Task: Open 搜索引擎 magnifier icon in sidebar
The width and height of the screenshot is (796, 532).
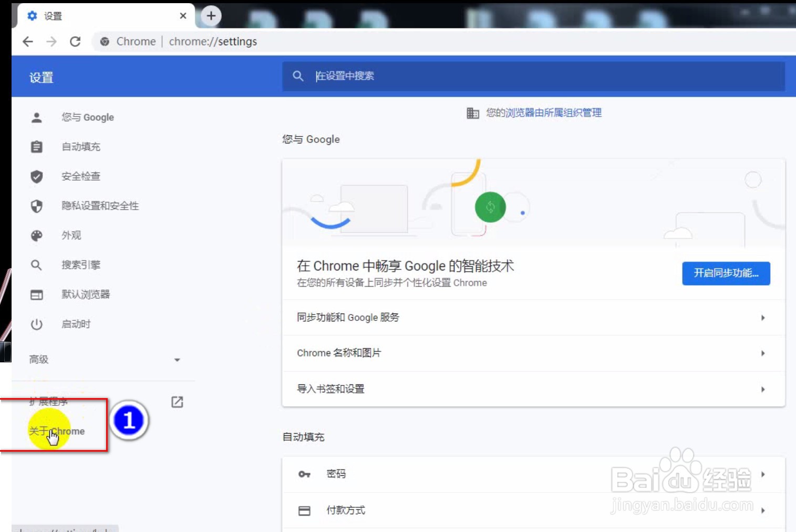Action: (36, 265)
